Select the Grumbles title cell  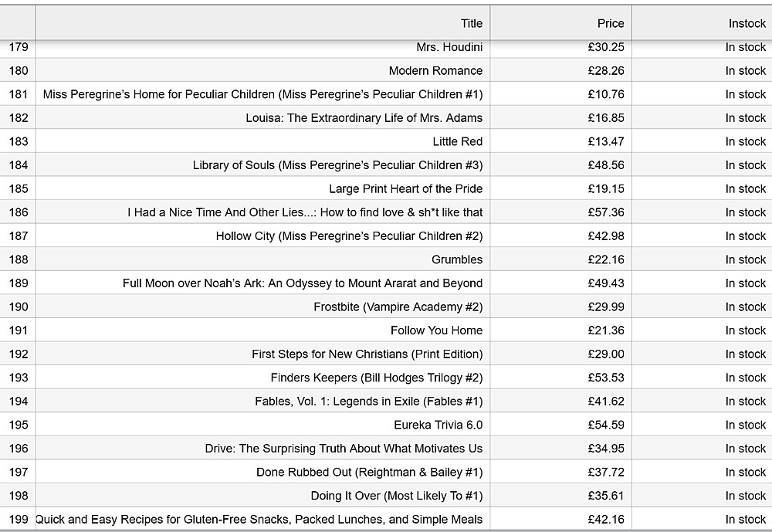pyautogui.click(x=457, y=259)
